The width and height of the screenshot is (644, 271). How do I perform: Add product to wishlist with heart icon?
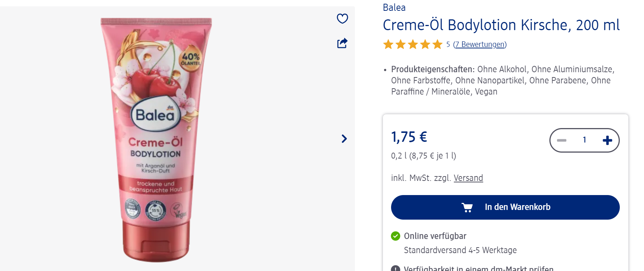pos(342,18)
